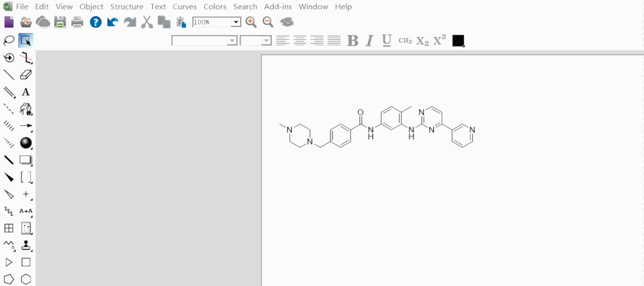Redo the last undone action
The image size is (644, 286).
(x=130, y=21)
